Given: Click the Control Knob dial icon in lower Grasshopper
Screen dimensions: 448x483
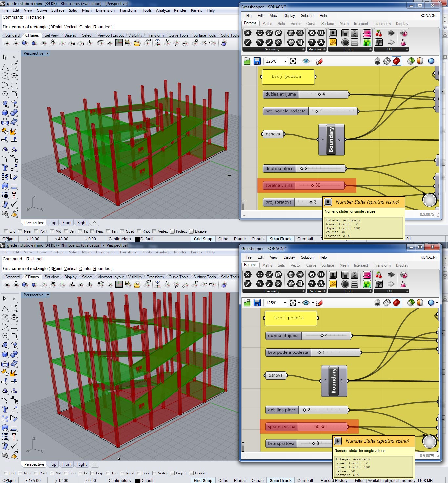Looking at the screenshot, I should 345,284.
